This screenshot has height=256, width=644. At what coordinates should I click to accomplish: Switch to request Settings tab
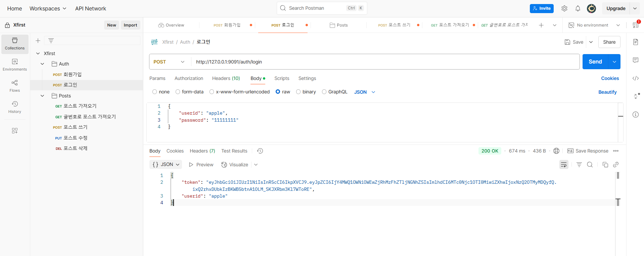point(307,78)
